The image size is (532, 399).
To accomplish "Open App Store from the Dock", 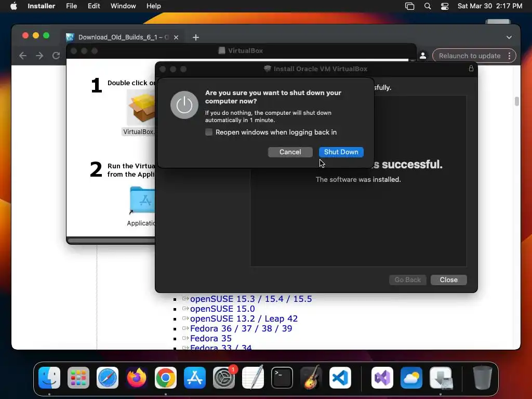I will point(195,378).
